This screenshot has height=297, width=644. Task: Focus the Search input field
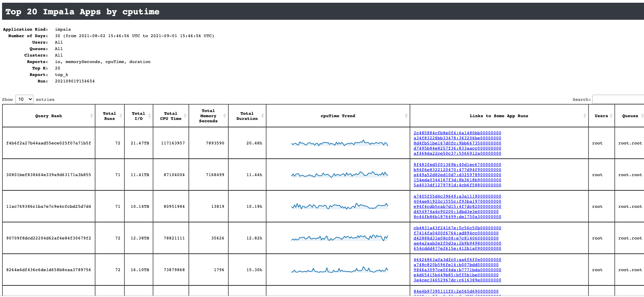pyautogui.click(x=618, y=99)
